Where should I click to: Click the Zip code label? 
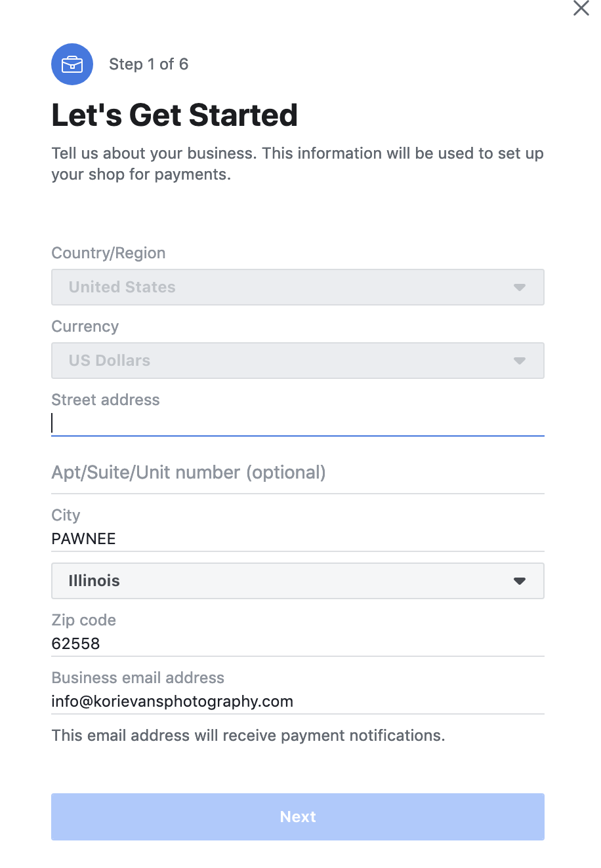click(84, 620)
